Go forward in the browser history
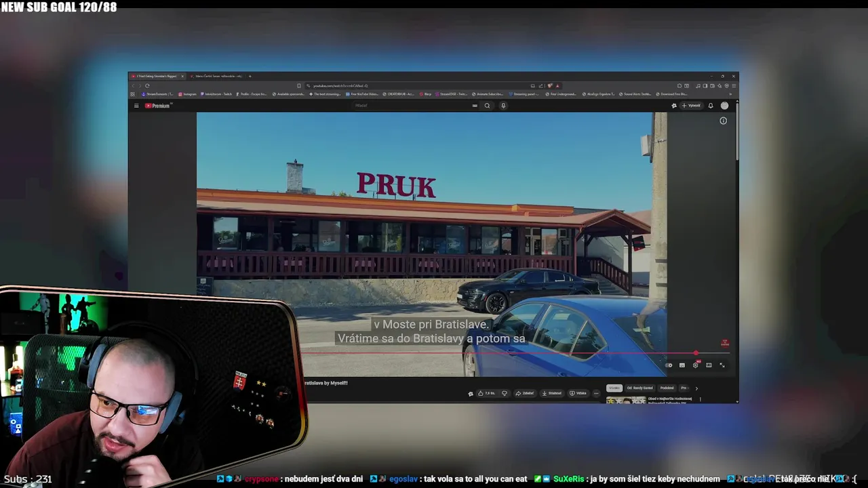The height and width of the screenshot is (488, 868). (x=140, y=85)
